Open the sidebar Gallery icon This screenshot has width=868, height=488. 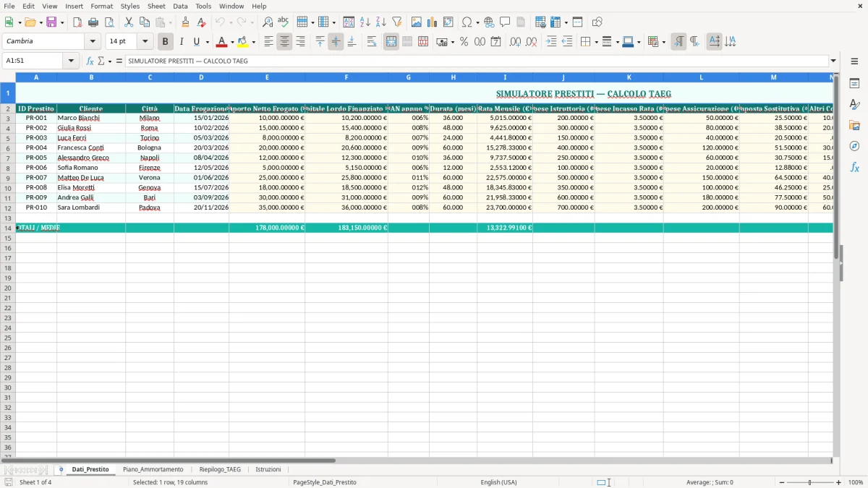click(854, 125)
